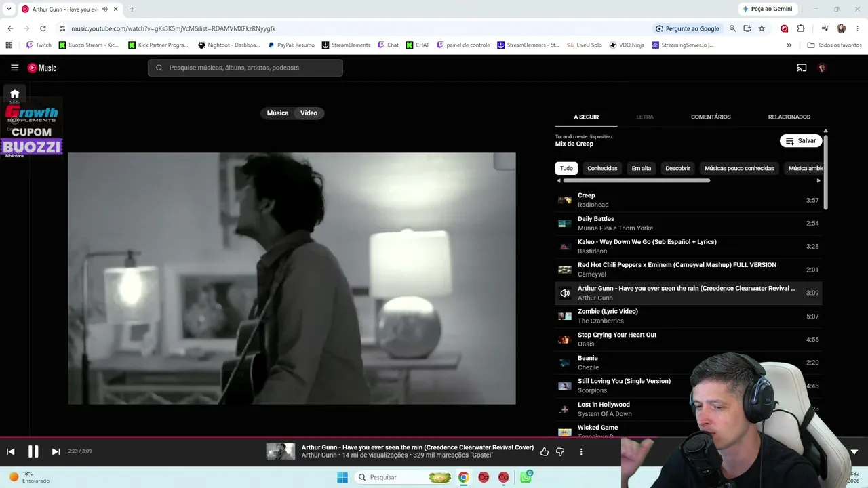Image resolution: width=868 pixels, height=488 pixels.
Task: Open WhatsApp from the taskbar
Action: coord(526,477)
